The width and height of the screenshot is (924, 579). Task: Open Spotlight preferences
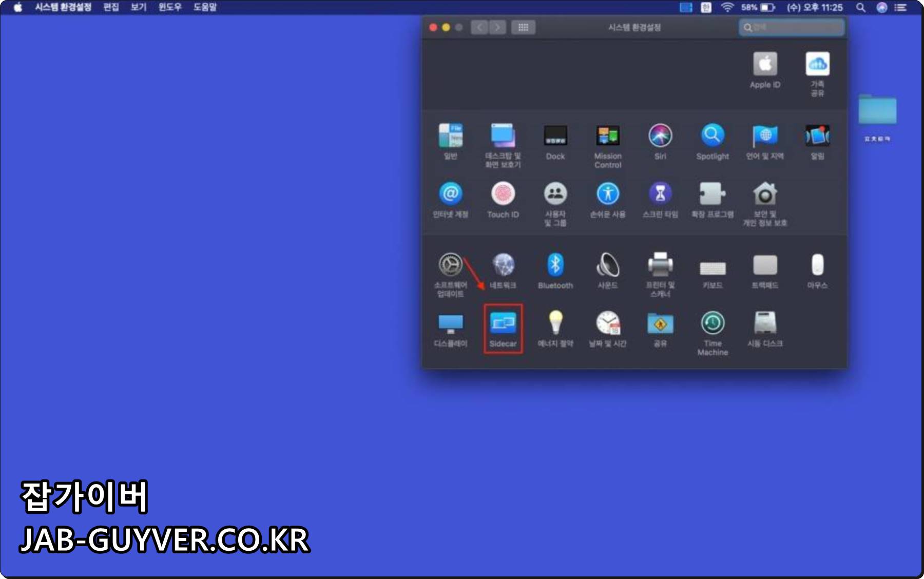[x=713, y=142]
